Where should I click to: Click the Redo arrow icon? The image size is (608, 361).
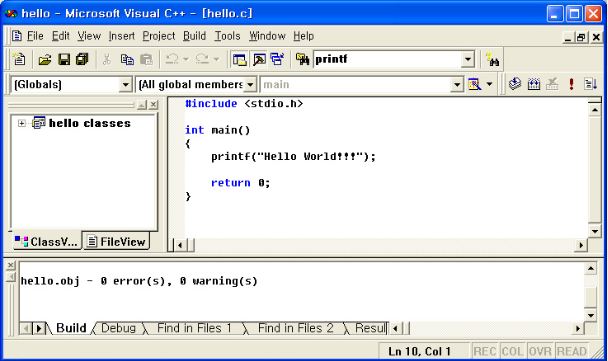tap(202, 59)
